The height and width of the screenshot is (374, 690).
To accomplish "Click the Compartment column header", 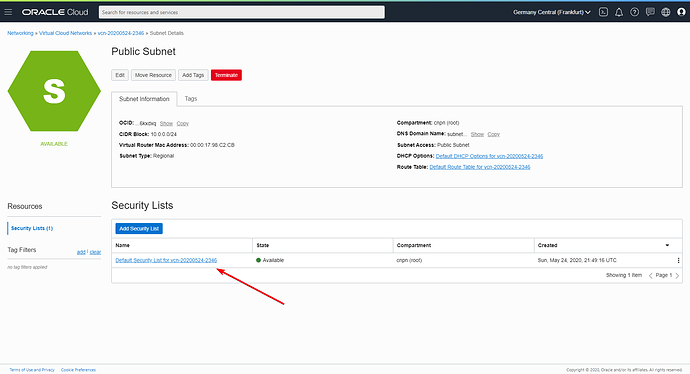I will 414,245.
